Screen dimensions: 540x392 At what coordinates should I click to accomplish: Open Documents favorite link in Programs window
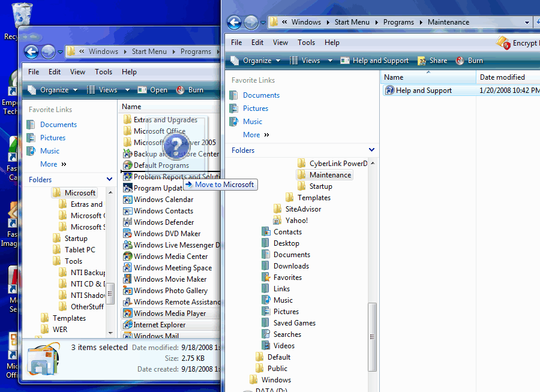click(x=58, y=124)
